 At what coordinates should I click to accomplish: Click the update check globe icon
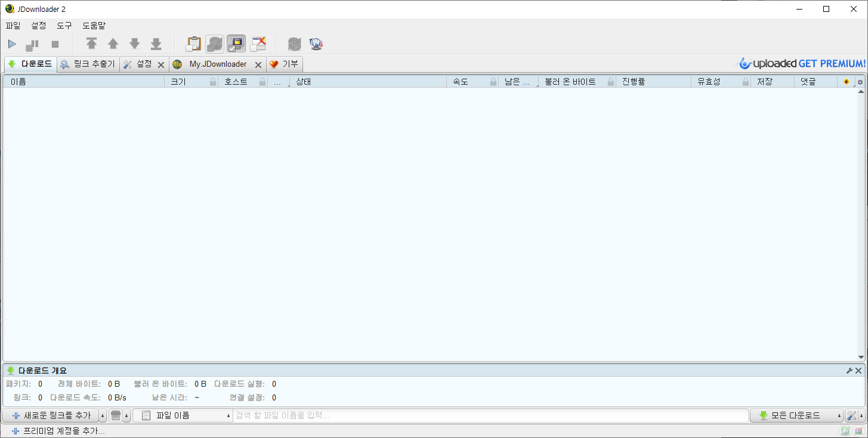[316, 44]
